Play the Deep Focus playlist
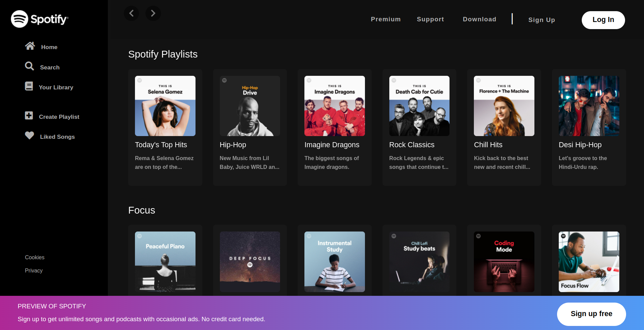644x330 pixels. point(250,261)
